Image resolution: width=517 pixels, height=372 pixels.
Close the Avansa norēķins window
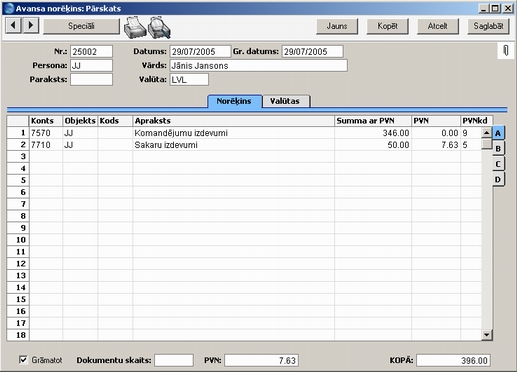[508, 8]
